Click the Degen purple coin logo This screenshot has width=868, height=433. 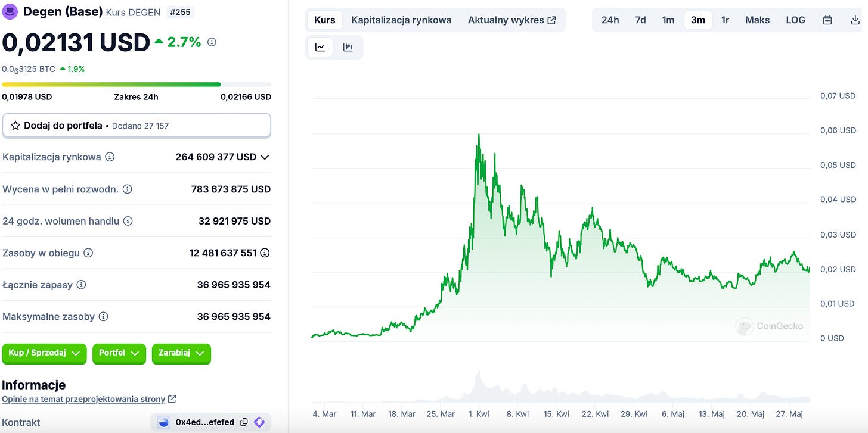[10, 11]
